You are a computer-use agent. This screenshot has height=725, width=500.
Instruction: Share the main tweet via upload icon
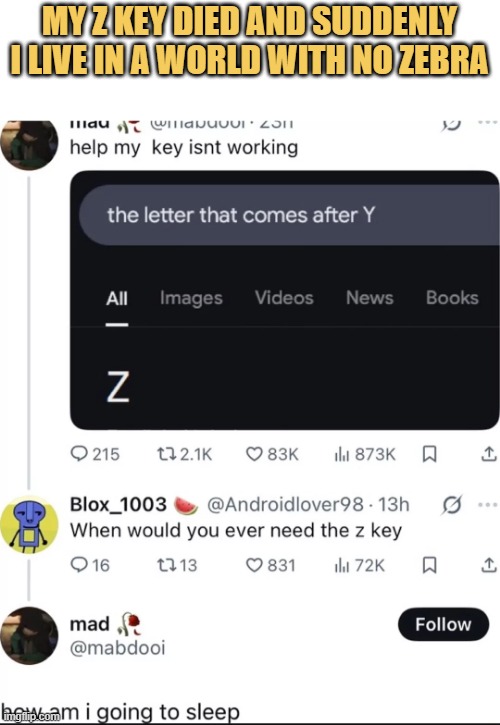pos(488,454)
